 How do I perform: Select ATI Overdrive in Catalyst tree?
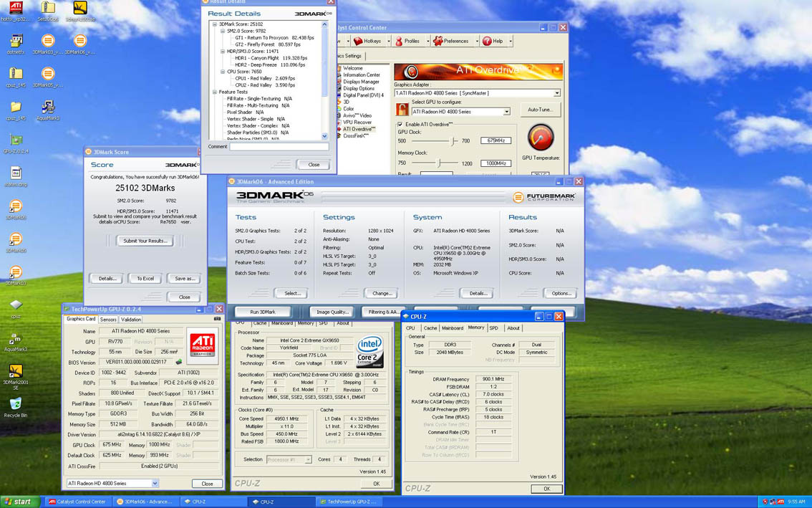click(359, 129)
